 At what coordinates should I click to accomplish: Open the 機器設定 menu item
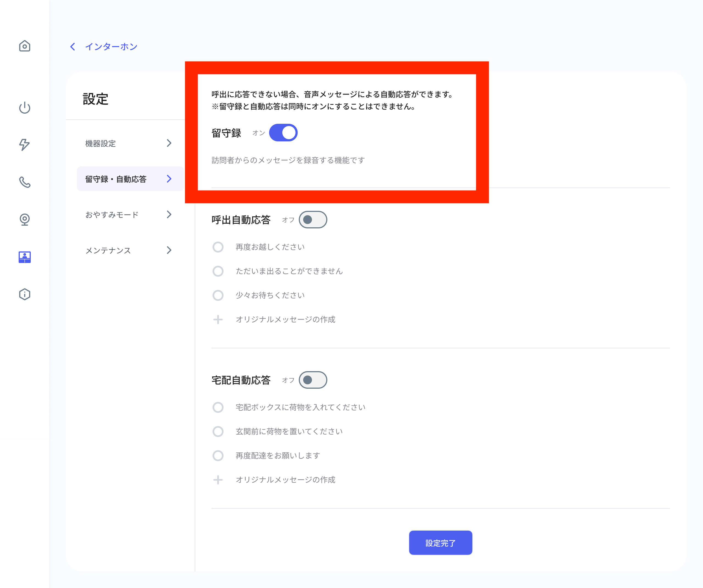click(x=130, y=143)
